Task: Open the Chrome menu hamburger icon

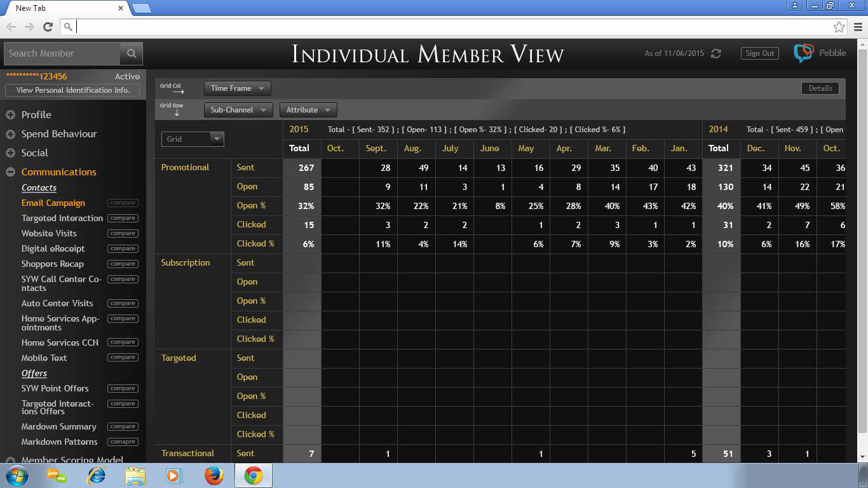Action: [858, 27]
